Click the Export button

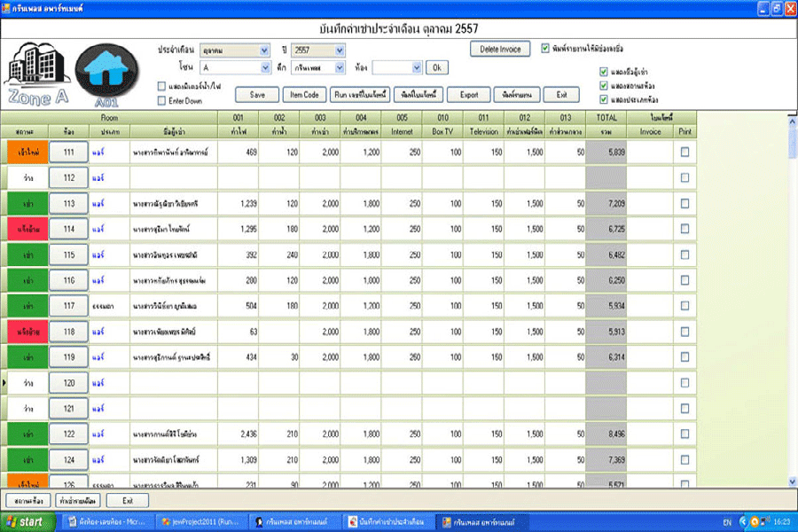pos(468,94)
